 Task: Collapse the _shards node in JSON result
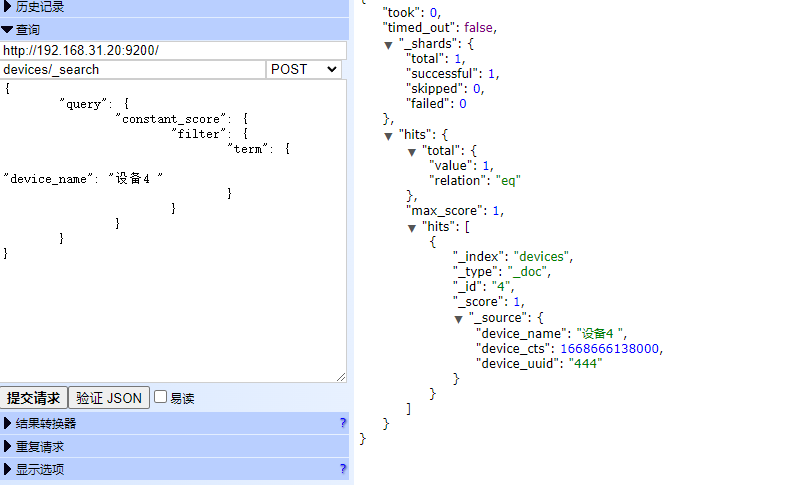389,45
